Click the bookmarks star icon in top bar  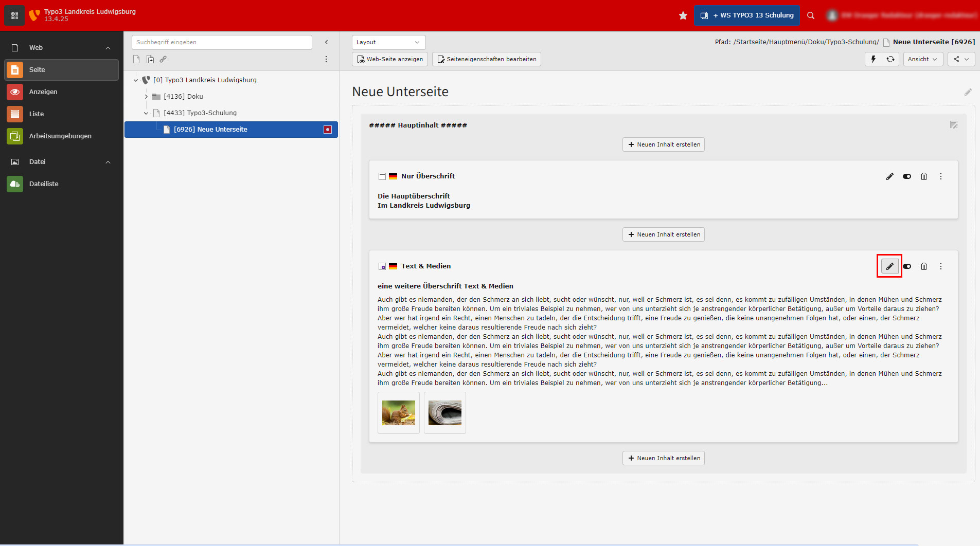pyautogui.click(x=683, y=15)
